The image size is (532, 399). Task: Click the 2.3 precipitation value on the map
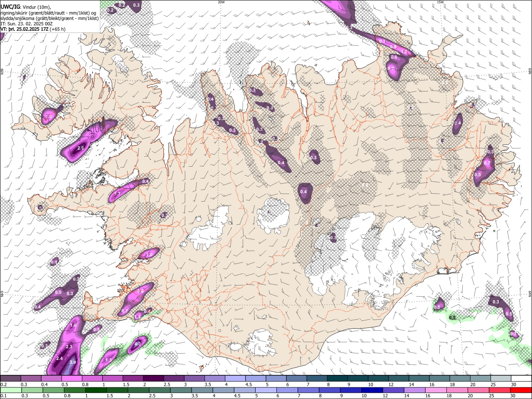69,347
